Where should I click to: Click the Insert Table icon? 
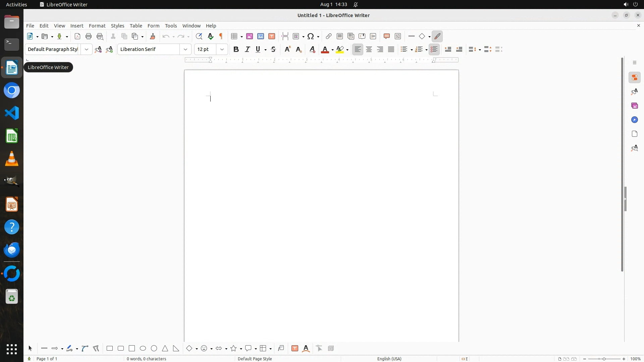point(234,36)
